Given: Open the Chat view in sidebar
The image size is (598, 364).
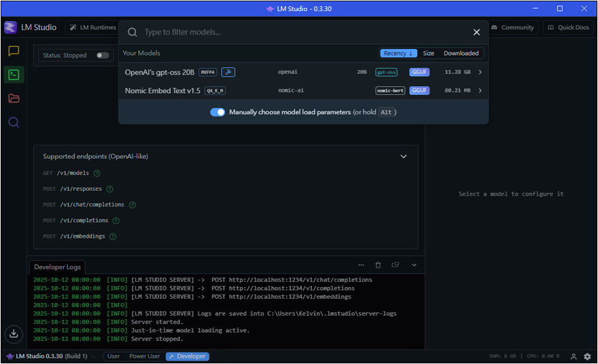Looking at the screenshot, I should [x=14, y=51].
